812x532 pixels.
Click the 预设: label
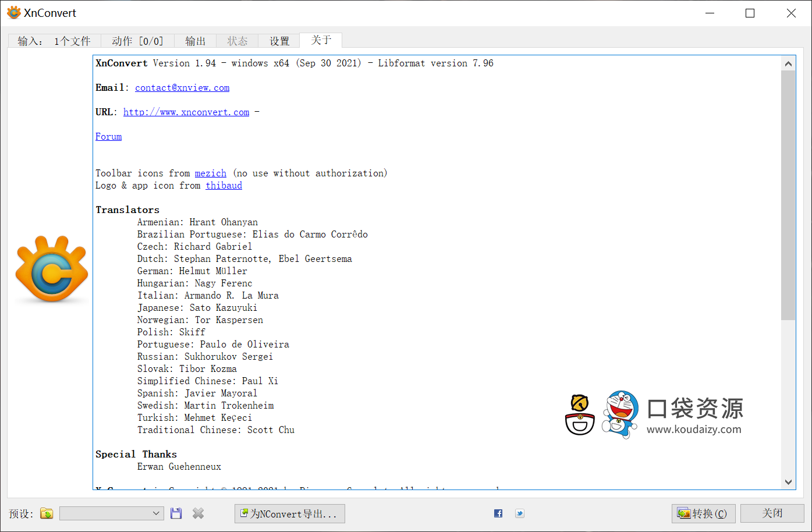pyautogui.click(x=21, y=513)
